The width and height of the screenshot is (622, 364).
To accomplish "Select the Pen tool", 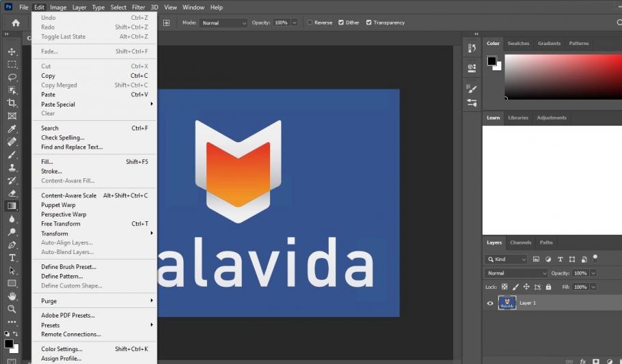I will coord(12,244).
